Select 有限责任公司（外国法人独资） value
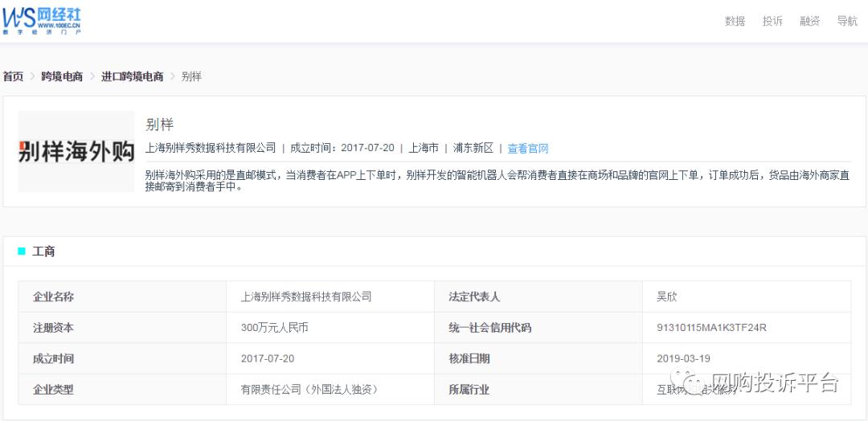The height and width of the screenshot is (421, 868). click(x=309, y=390)
